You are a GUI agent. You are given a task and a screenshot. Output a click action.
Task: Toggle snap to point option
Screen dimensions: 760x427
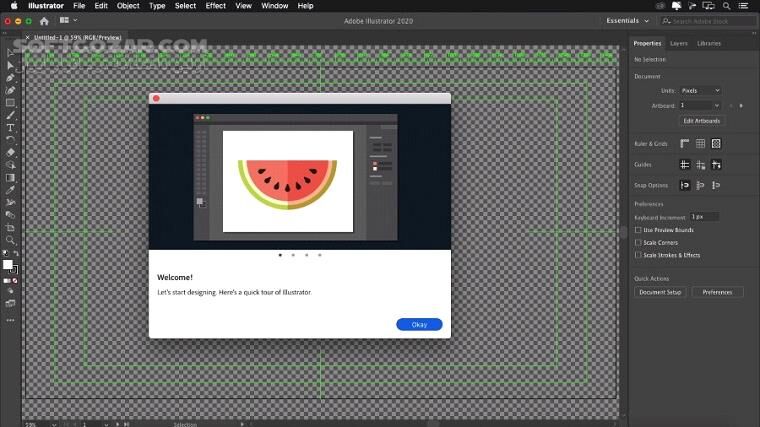tap(684, 185)
